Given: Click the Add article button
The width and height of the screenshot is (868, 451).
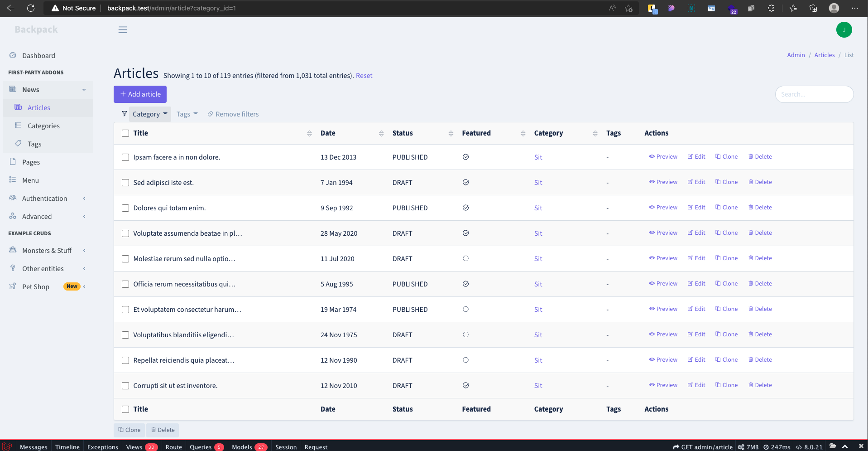Looking at the screenshot, I should 140,94.
